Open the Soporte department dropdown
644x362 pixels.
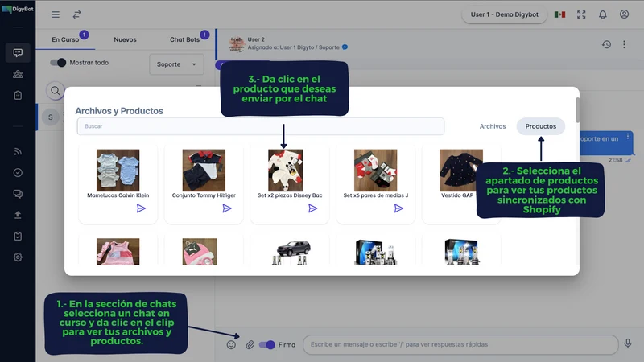tap(176, 64)
